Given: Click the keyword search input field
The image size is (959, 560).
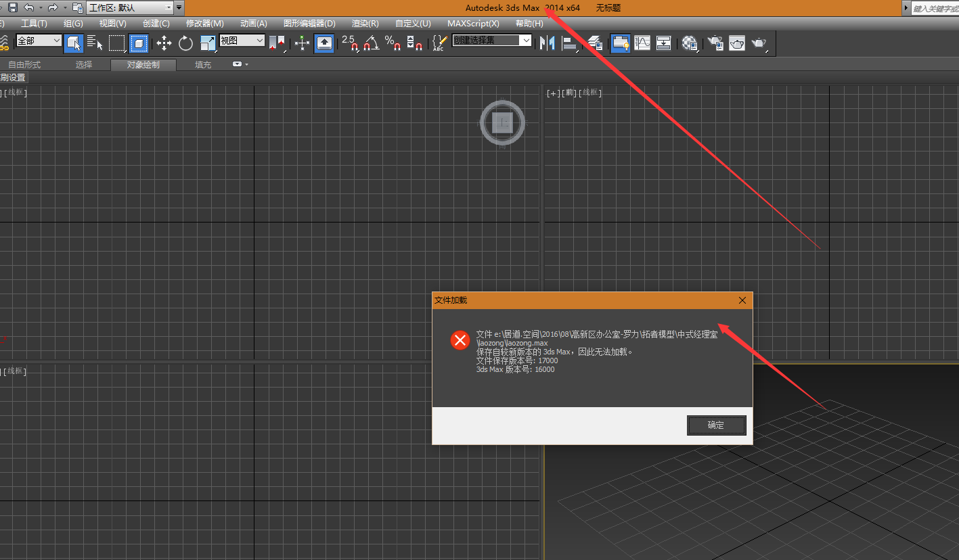Looking at the screenshot, I should coord(935,8).
